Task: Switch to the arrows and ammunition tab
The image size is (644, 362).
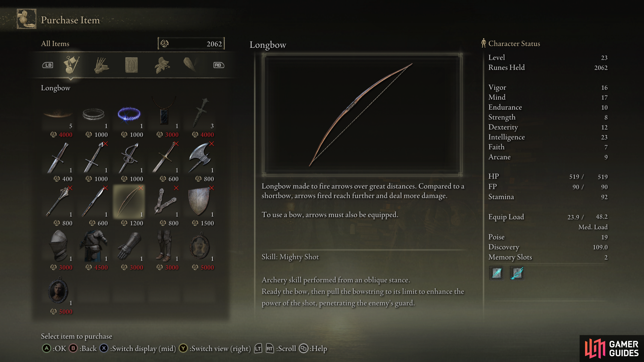Action: click(101, 65)
